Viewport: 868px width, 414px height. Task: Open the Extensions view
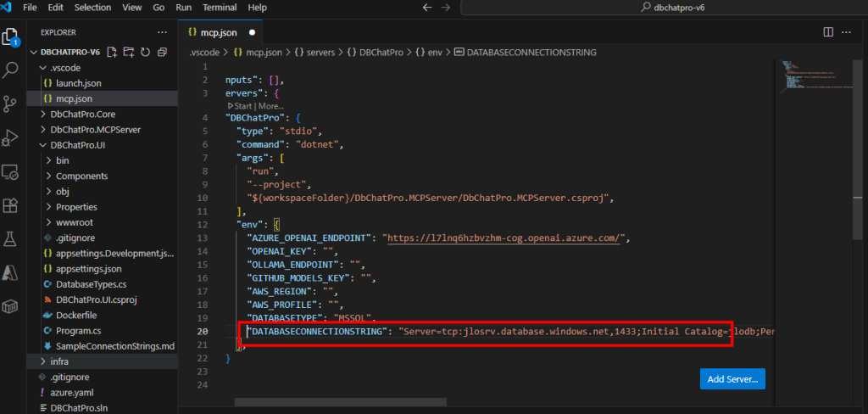[10, 205]
